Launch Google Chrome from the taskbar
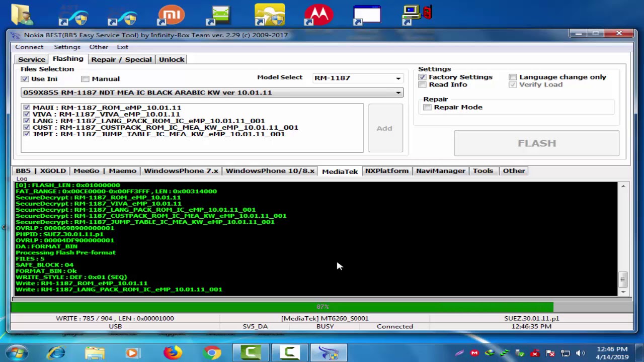The height and width of the screenshot is (362, 644). (x=212, y=352)
